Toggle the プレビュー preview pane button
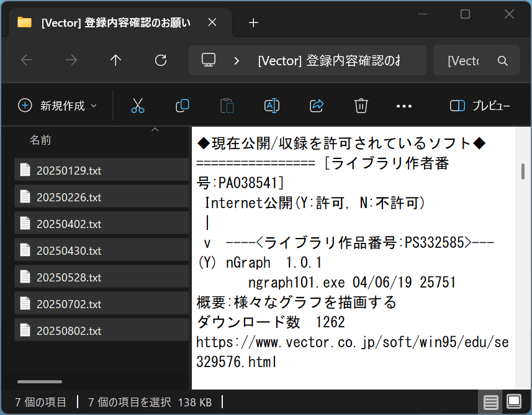This screenshot has height=415, width=532. [x=480, y=106]
